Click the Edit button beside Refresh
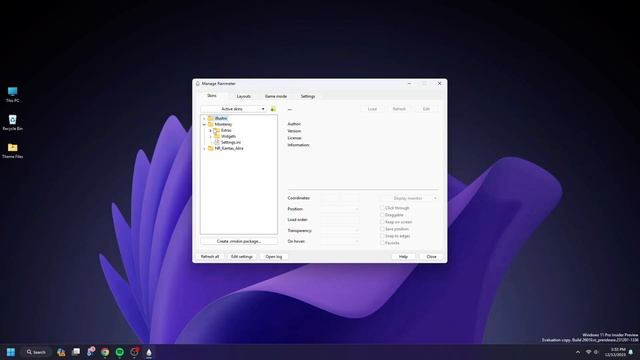This screenshot has height=360, width=640. (426, 109)
